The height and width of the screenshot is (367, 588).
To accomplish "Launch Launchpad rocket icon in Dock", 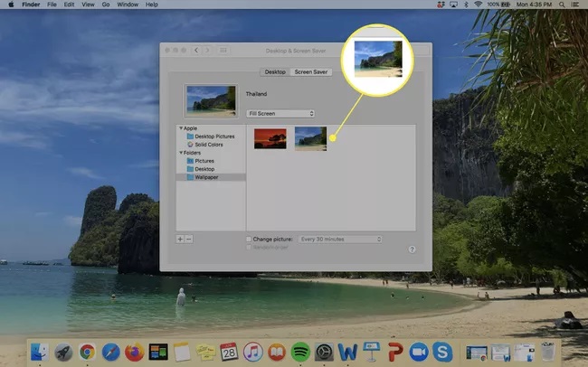I will click(x=63, y=353).
